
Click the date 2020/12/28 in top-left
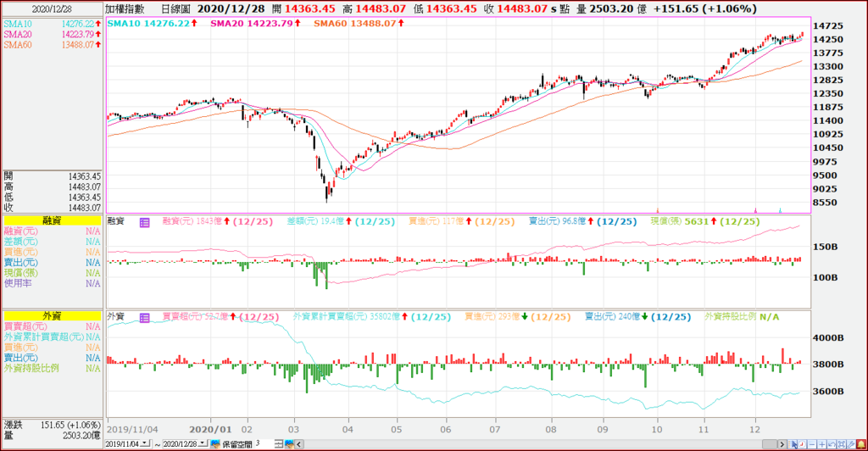(52, 8)
